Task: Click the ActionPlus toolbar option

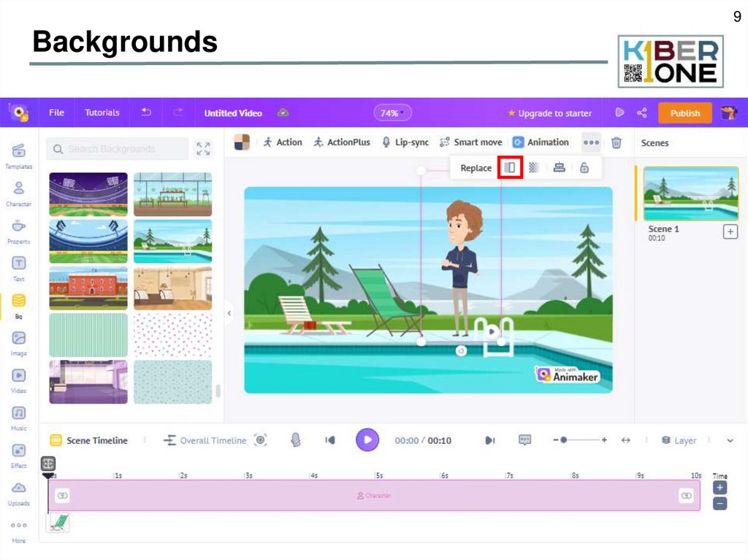Action: tap(342, 142)
